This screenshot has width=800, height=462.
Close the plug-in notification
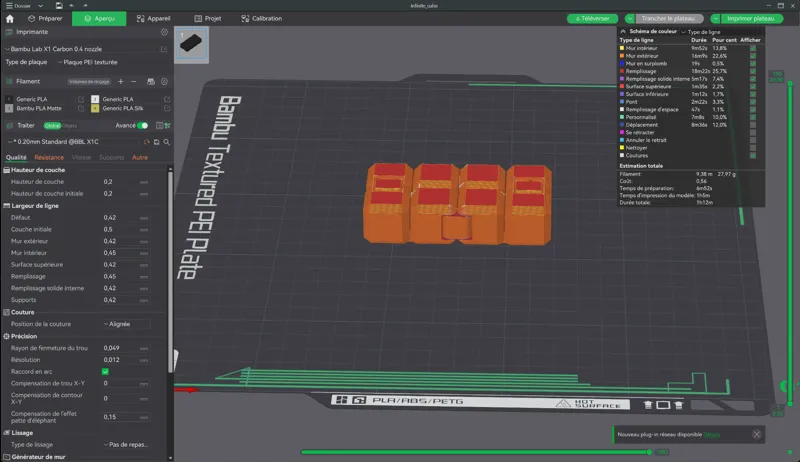point(757,434)
